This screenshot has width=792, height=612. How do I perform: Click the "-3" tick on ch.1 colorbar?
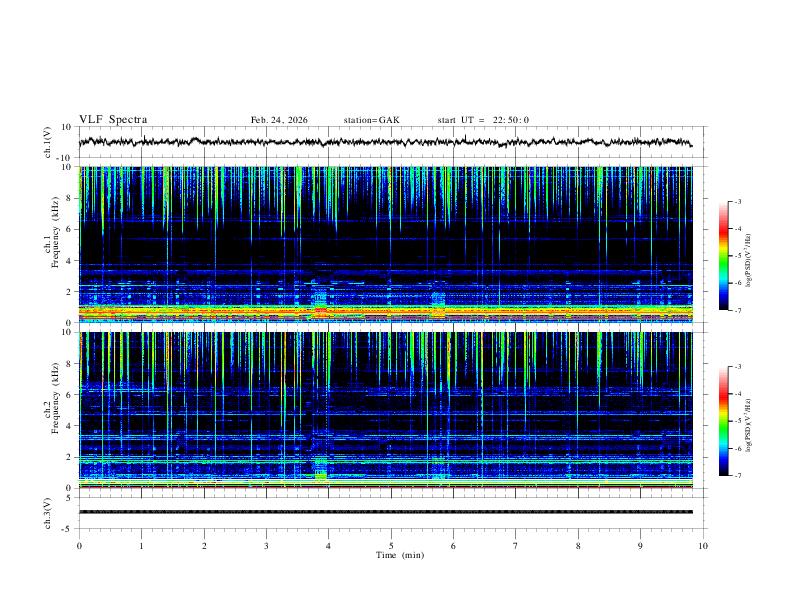tap(737, 201)
